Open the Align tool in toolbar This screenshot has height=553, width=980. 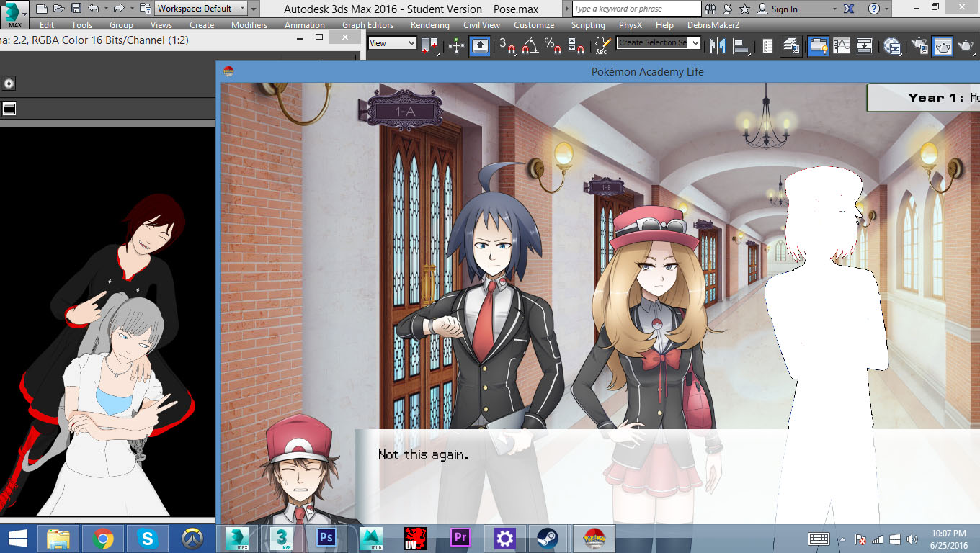pyautogui.click(x=740, y=46)
